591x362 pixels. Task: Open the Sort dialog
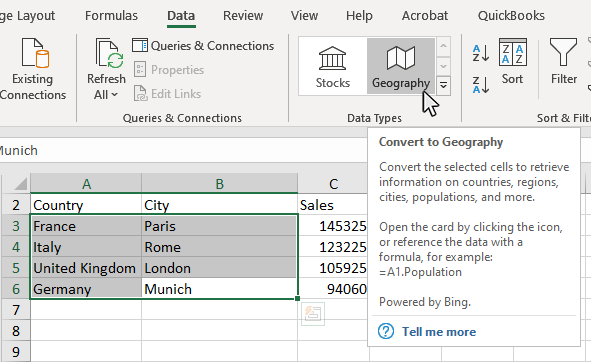click(512, 62)
